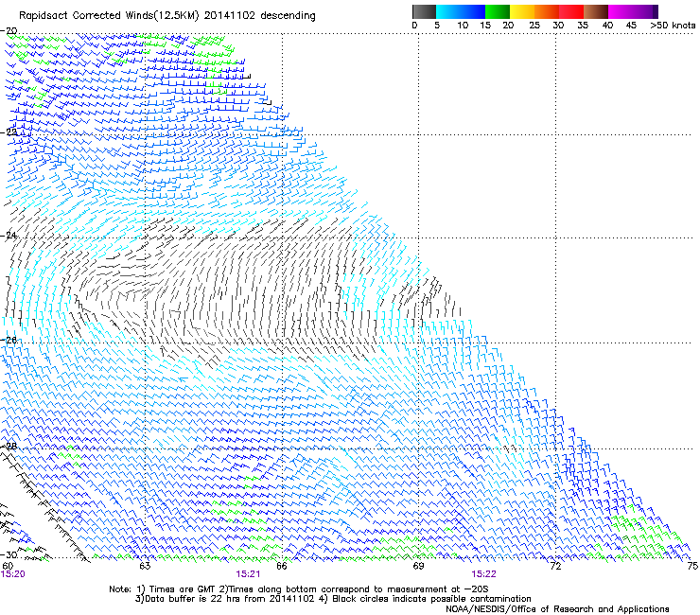Click the orange 25-30 knots legend segment
The width and height of the screenshot is (700, 615).
coord(547,11)
